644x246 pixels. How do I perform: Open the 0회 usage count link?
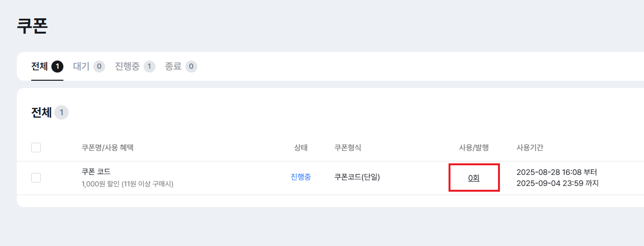[x=474, y=178]
